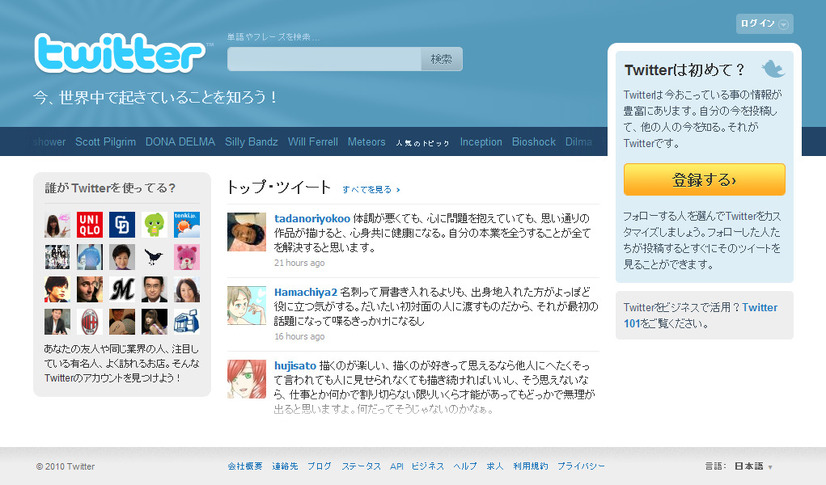Select the Meteors trending topic
Screen dimensions: 826x485
[x=367, y=142]
